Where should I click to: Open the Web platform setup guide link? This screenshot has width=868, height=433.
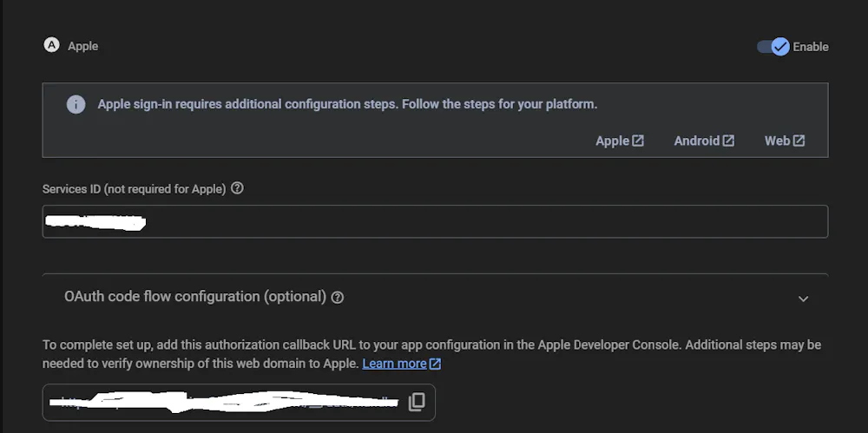coord(785,141)
